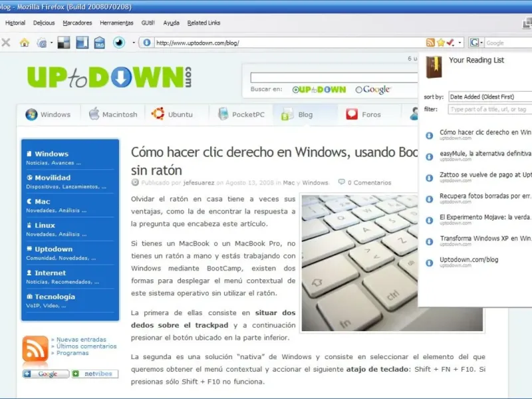Open the search engine selector dropdown arrow

pos(481,43)
